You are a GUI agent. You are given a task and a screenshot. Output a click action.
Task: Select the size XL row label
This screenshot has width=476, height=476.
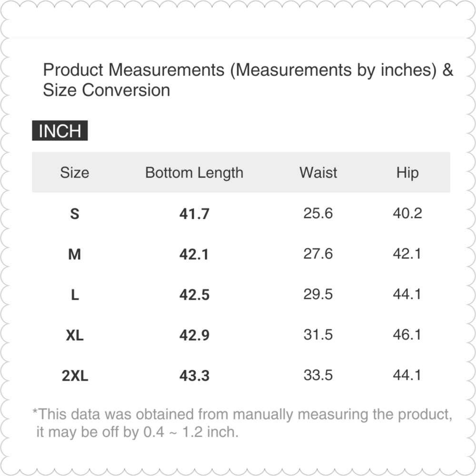tap(75, 335)
